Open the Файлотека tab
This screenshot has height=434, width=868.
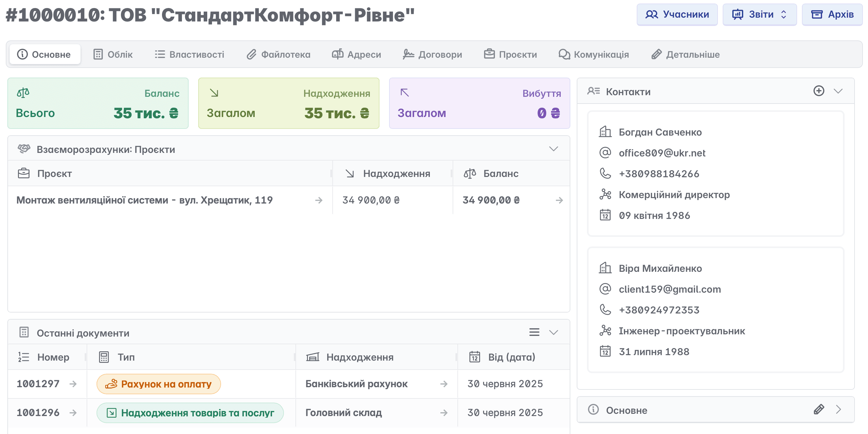pos(278,54)
